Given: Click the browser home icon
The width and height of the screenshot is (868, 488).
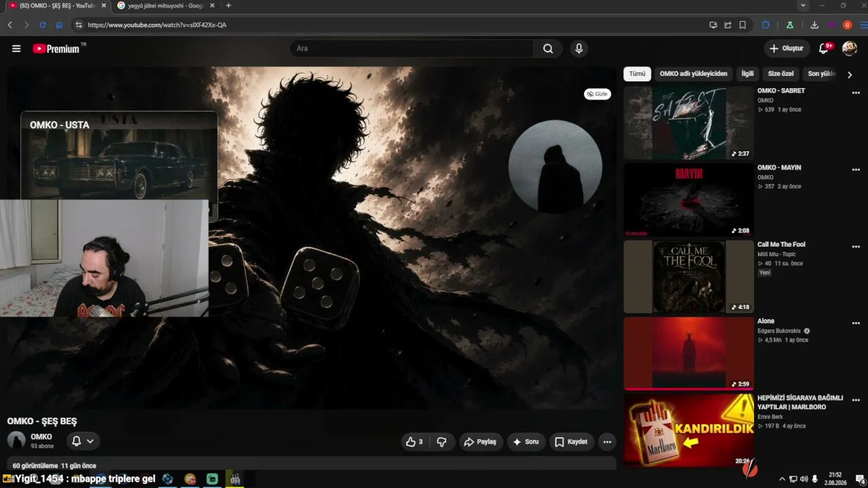Looking at the screenshot, I should [x=59, y=25].
